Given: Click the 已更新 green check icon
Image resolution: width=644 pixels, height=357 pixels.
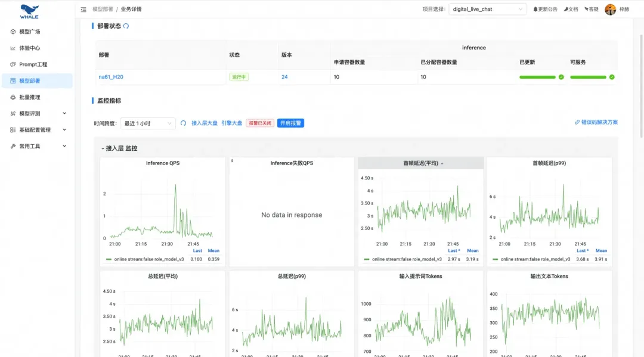Looking at the screenshot, I should pyautogui.click(x=561, y=77).
